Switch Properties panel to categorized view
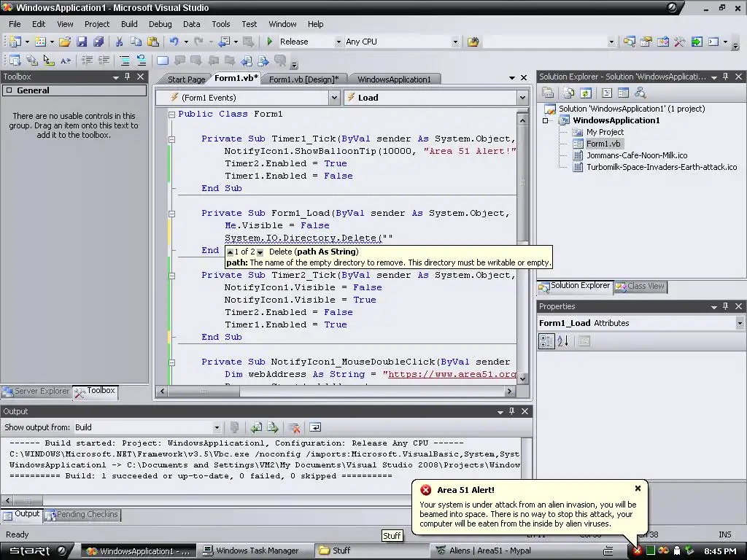This screenshot has width=747, height=560. pyautogui.click(x=546, y=341)
